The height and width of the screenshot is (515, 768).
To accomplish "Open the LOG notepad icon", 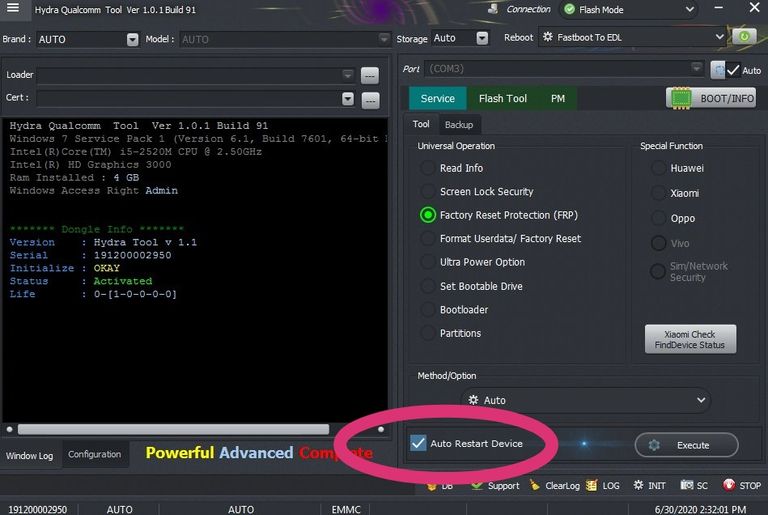I will (592, 485).
